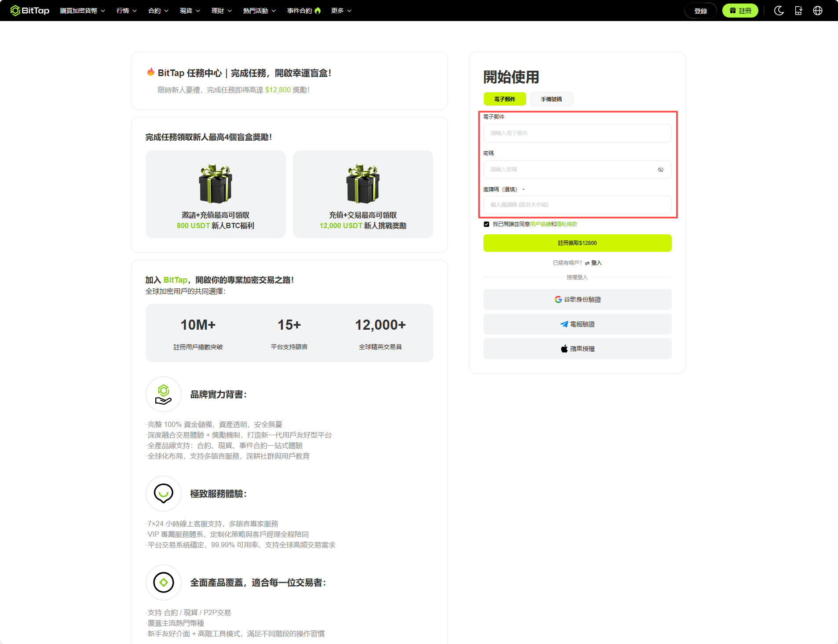Screen dimensions: 838x644
Task: Sign in with 蘋果授權 button
Action: [x=578, y=349]
